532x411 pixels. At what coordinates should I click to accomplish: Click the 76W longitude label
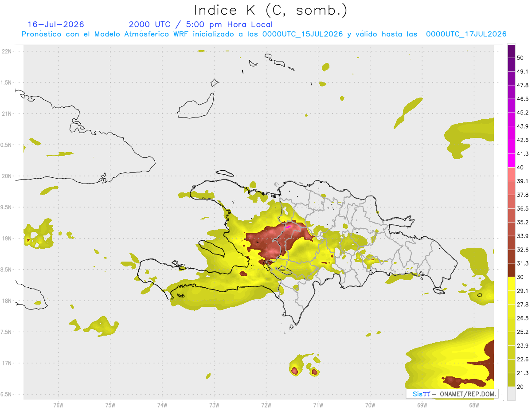point(58,405)
